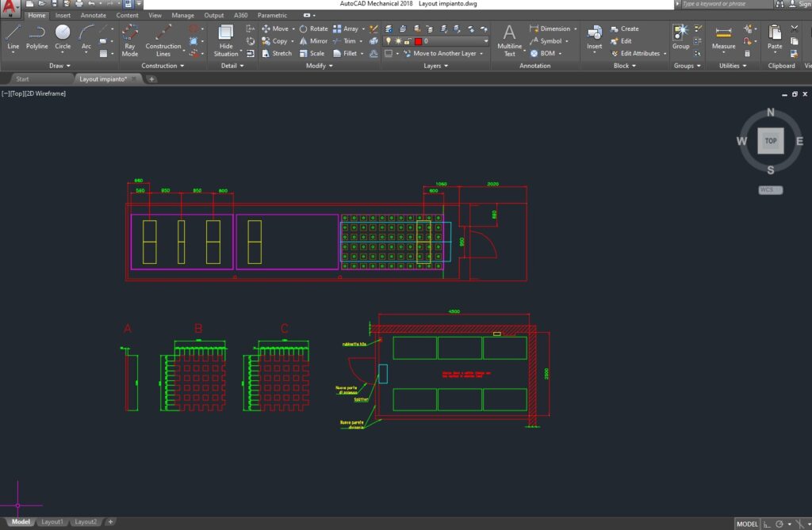Image resolution: width=812 pixels, height=530 pixels.
Task: Open the Insert ribbon tab
Action: (63, 16)
